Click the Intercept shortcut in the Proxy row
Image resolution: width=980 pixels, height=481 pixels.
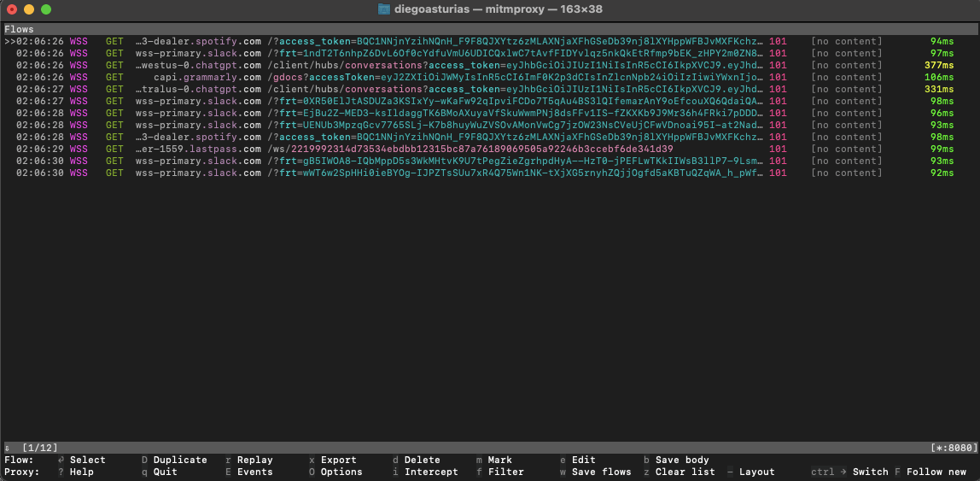[x=431, y=472]
